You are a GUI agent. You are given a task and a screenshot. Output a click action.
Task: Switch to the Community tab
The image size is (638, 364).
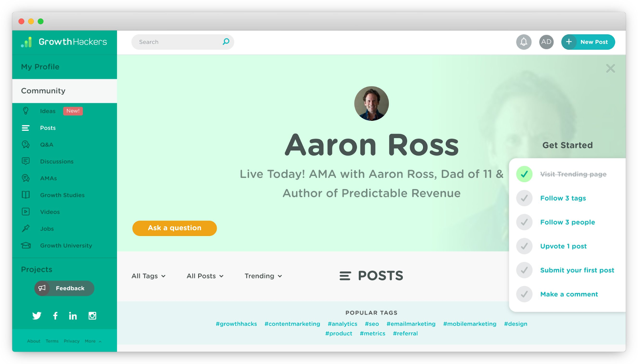43,91
